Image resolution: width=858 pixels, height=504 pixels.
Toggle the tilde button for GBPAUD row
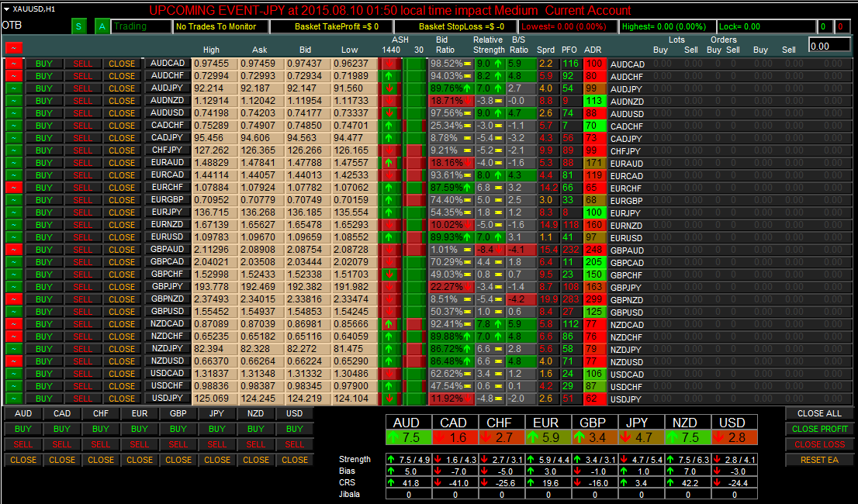tap(14, 250)
